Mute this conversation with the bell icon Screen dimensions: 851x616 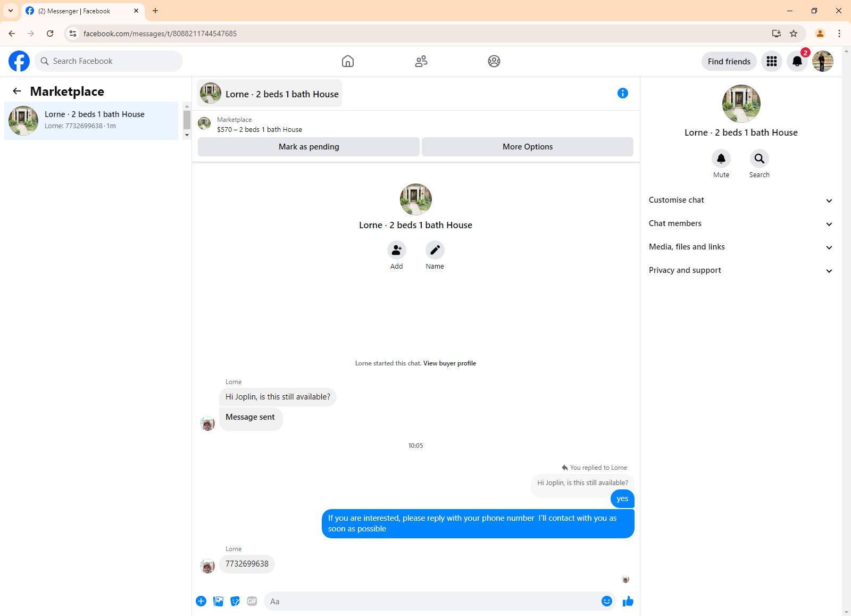click(x=721, y=159)
